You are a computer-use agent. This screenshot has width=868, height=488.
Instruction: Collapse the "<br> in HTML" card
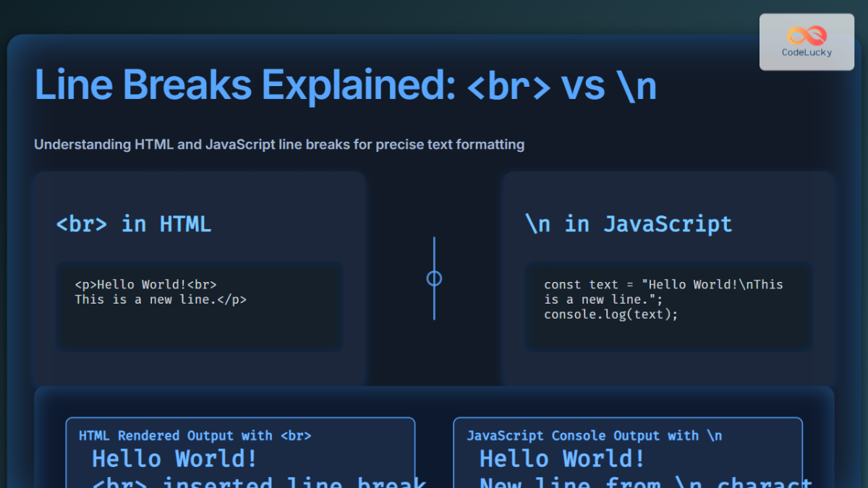[x=200, y=277]
